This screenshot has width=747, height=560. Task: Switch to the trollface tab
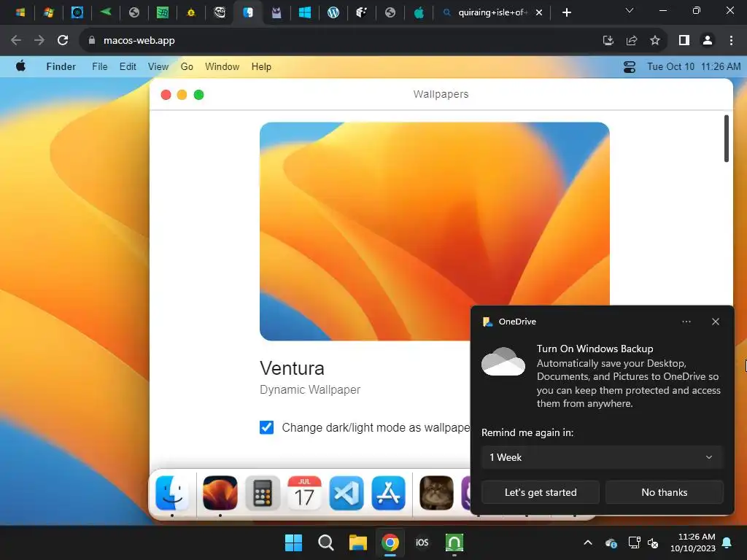pyautogui.click(x=220, y=12)
